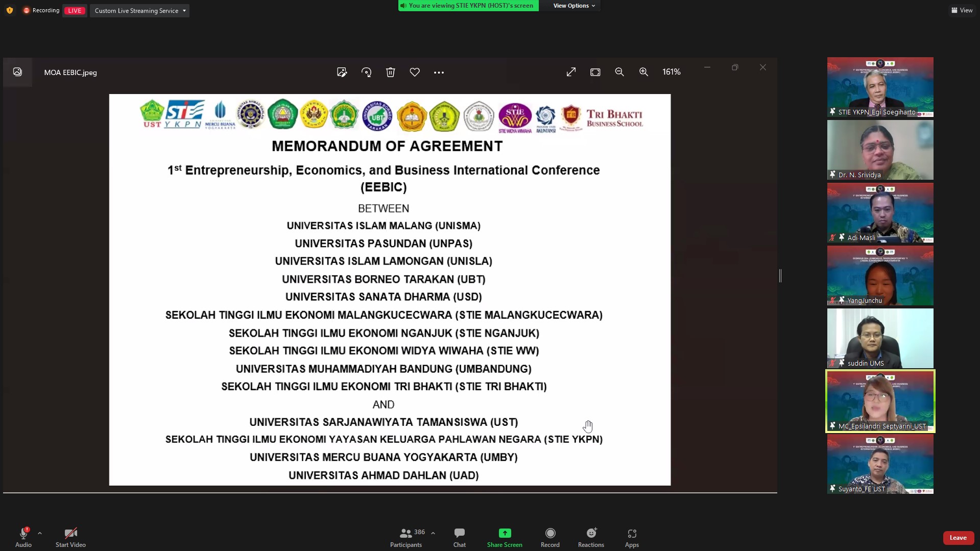Open the Apps panel

point(632,538)
